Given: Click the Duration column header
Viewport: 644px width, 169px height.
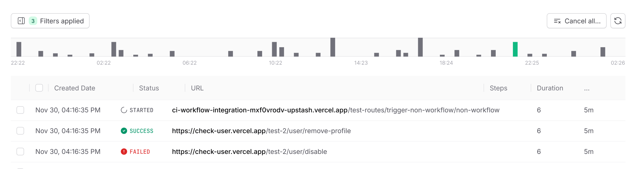Looking at the screenshot, I should click(x=550, y=88).
